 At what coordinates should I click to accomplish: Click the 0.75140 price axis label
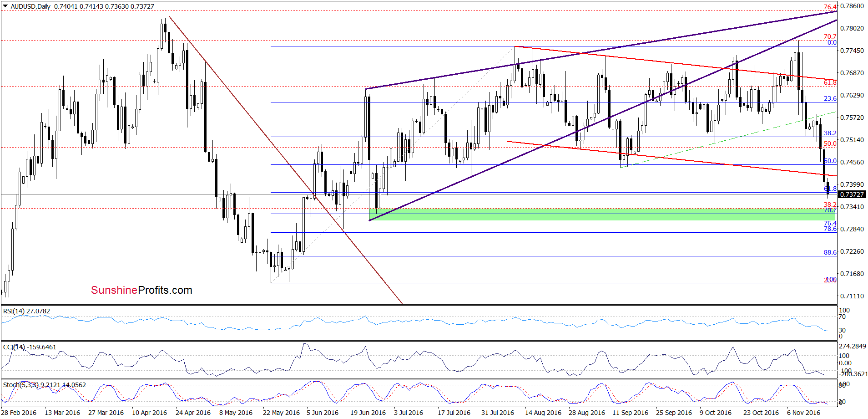[852, 140]
